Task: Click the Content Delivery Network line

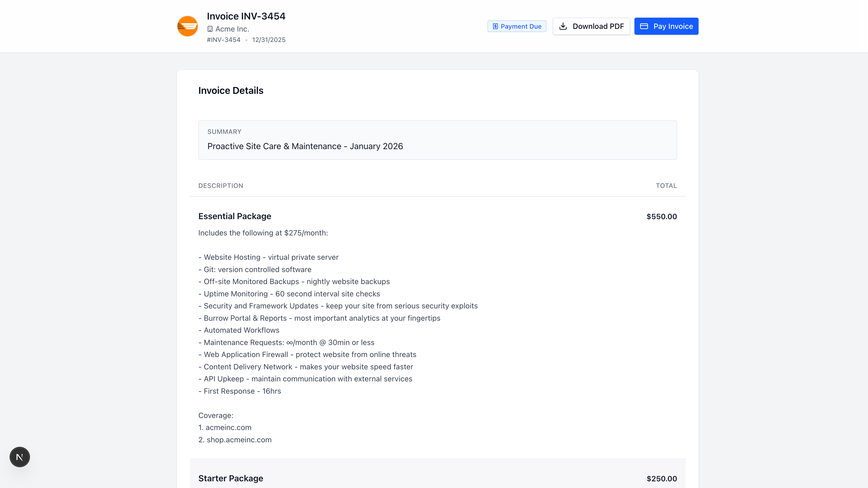Action: click(x=306, y=367)
